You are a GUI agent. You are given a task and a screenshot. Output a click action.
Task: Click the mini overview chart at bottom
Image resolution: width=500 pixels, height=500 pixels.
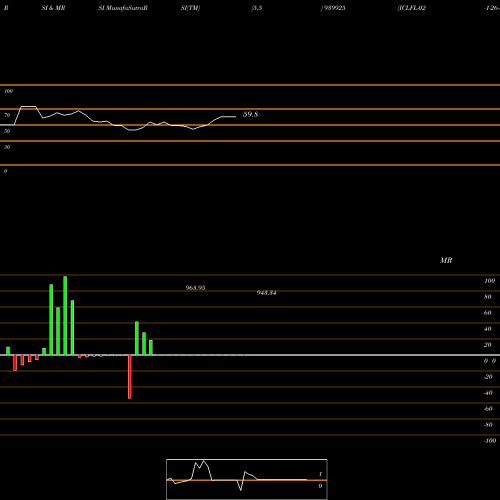(x=247, y=479)
